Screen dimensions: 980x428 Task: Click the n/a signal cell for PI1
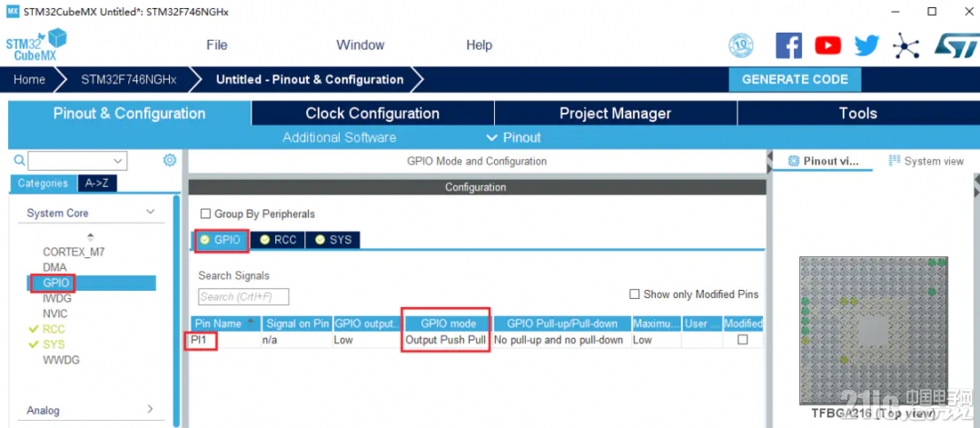point(297,341)
